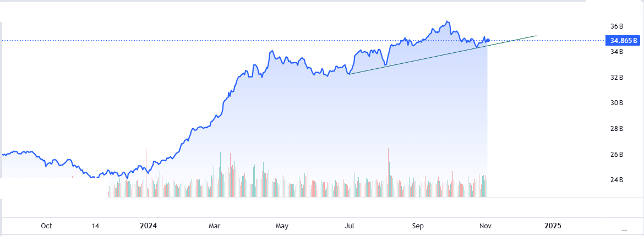Click the bold 2025 time axis label
Image resolution: width=644 pixels, height=236 pixels.
pos(553,226)
